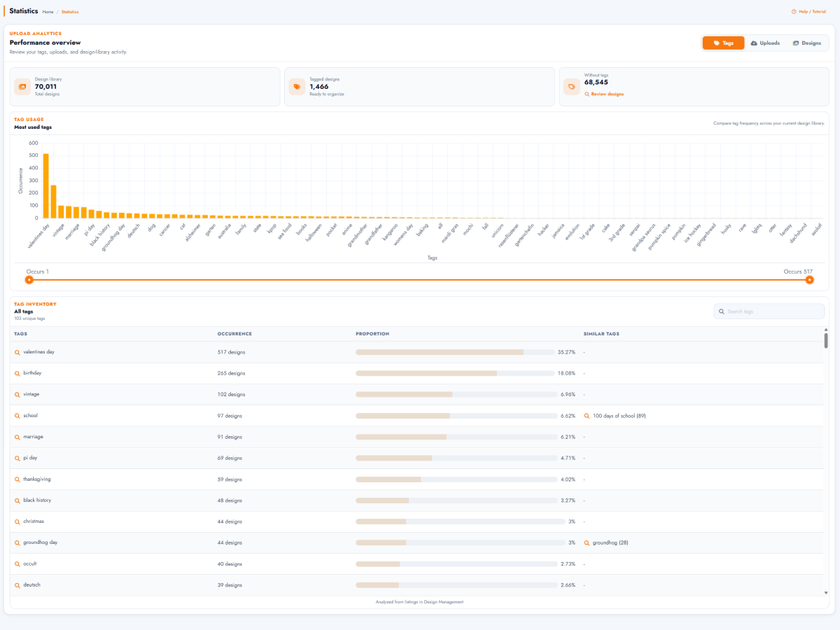Click magnifier icon beside school tag
Viewport: 840px width, 630px height.
17,416
